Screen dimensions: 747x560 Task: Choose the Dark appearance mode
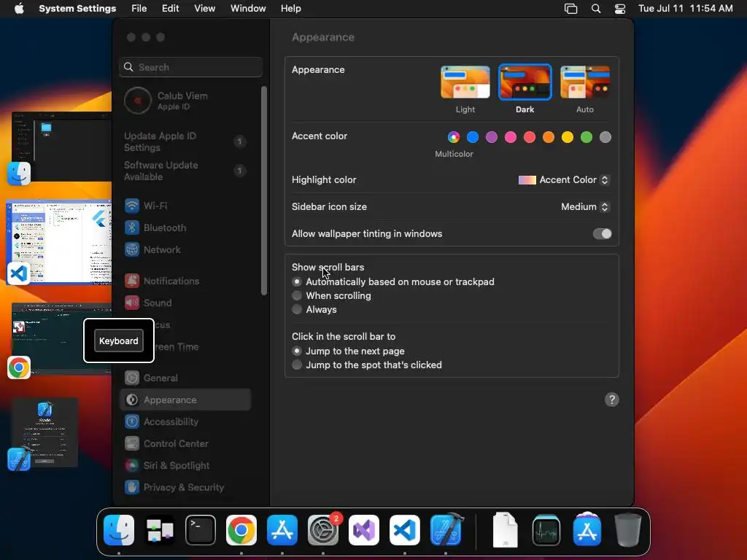525,82
